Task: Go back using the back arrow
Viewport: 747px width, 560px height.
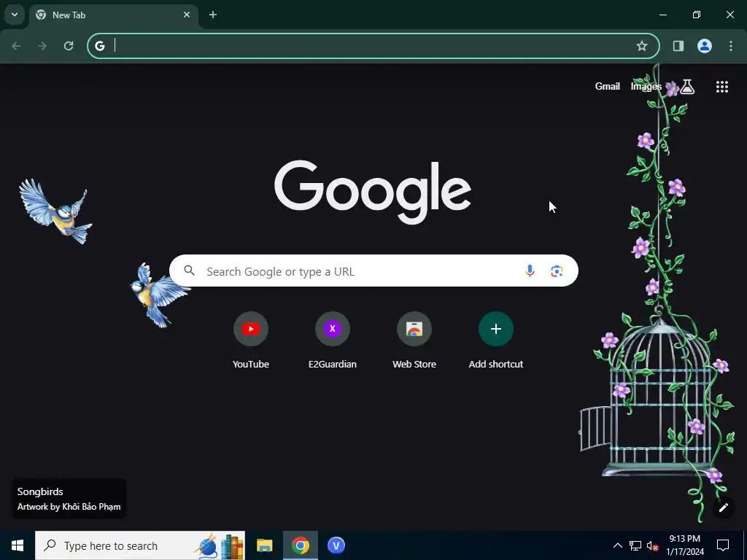Action: (x=16, y=46)
